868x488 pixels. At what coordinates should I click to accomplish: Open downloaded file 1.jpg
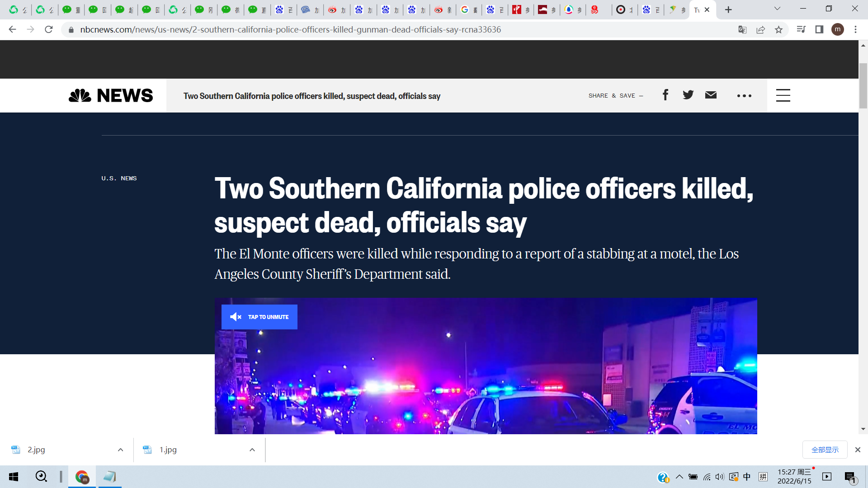click(x=168, y=450)
